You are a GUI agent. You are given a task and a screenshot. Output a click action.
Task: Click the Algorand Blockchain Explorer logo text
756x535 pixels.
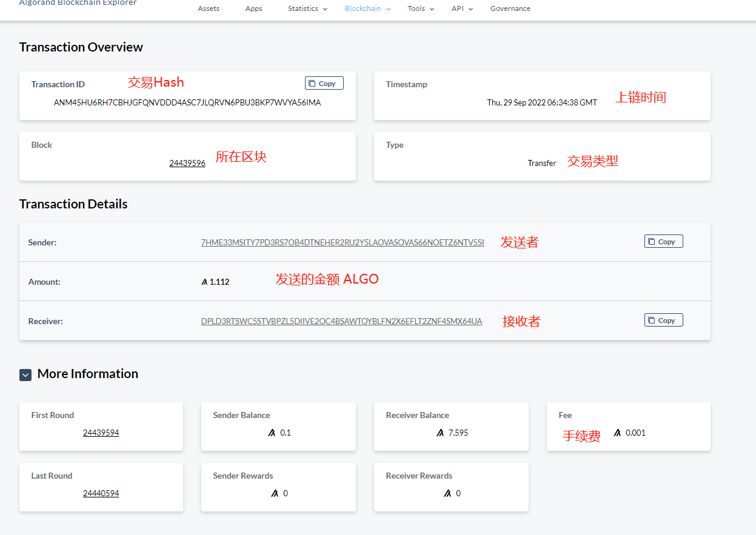(x=78, y=3)
